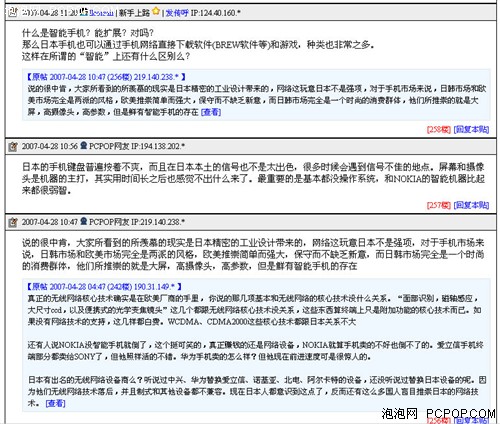
Task: Click 回复本贴 next to 257楼
Action: [471, 205]
